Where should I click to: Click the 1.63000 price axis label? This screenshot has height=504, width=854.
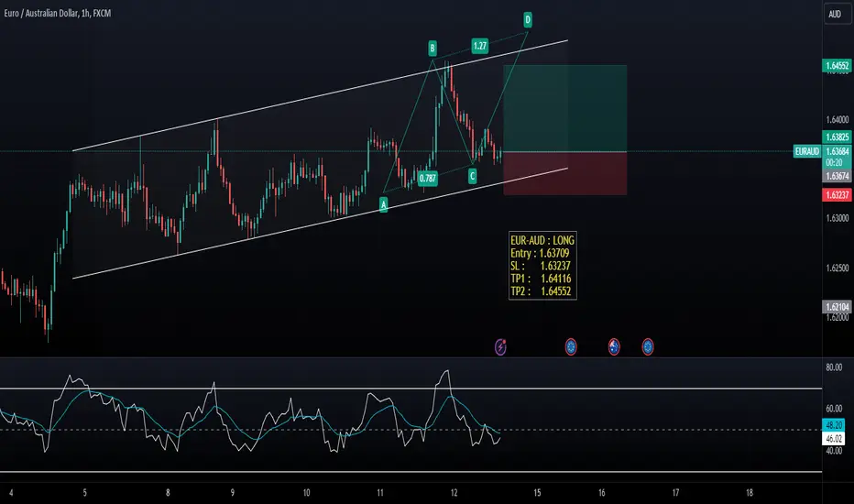(x=838, y=218)
